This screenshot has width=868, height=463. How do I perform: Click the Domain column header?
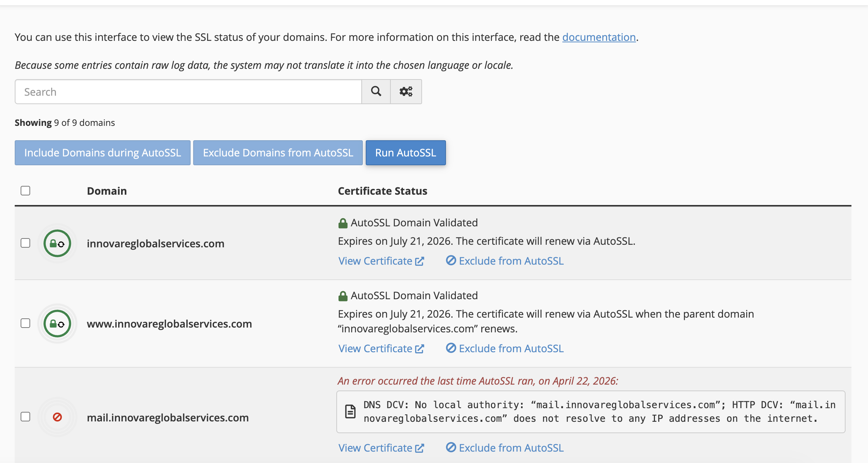coord(107,191)
